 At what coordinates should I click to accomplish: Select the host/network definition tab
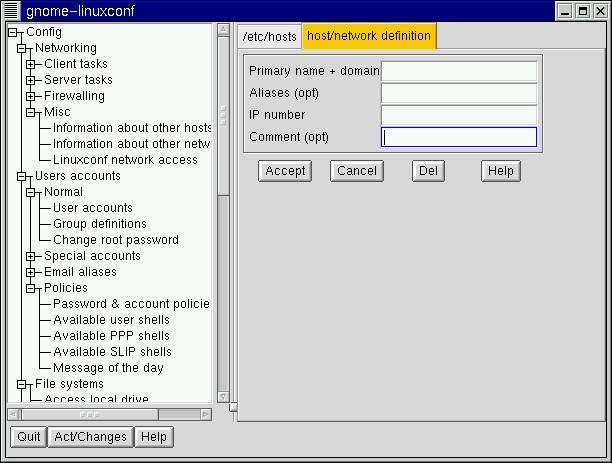[368, 37]
